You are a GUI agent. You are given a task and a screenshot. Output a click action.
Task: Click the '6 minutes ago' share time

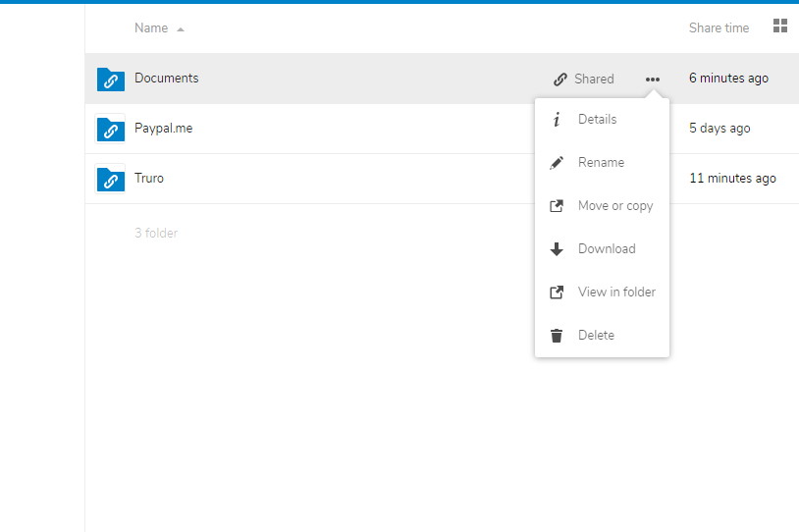click(x=728, y=78)
